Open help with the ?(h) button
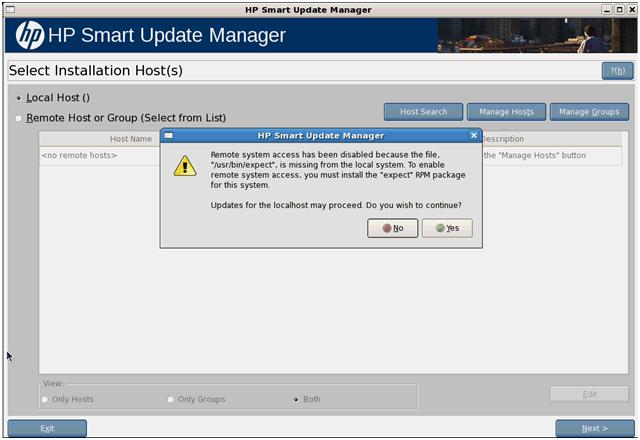This screenshot has height=440, width=640. pyautogui.click(x=617, y=71)
